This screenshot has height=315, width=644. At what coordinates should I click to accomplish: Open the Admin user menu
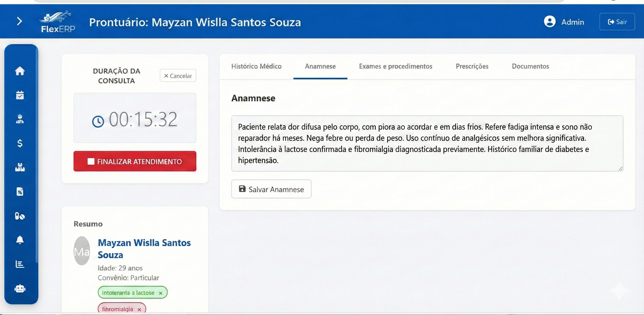[565, 22]
